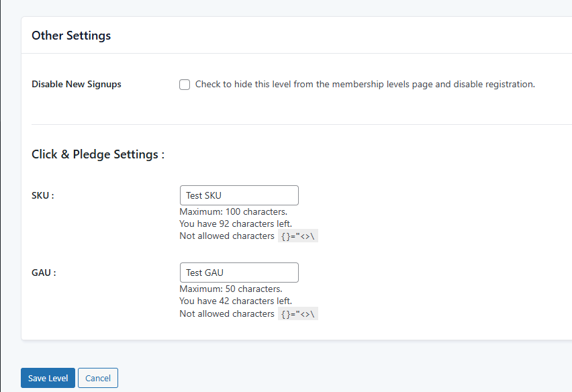The height and width of the screenshot is (392, 572).
Task: Cancel editing the membership level
Action: click(x=98, y=378)
